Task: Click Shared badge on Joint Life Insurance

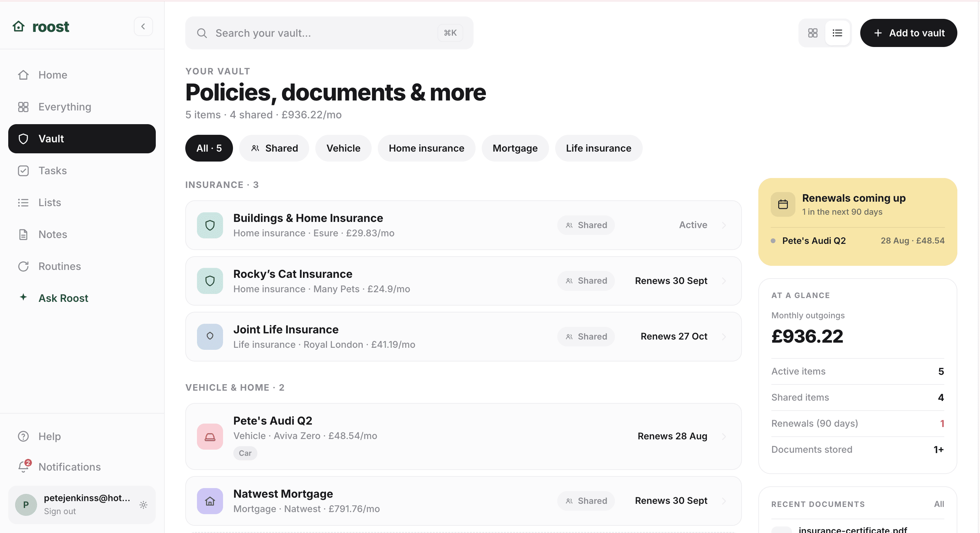Action: click(586, 336)
